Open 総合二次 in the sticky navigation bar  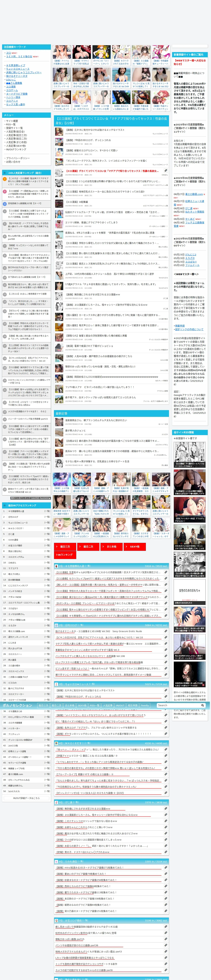coord(56,705)
